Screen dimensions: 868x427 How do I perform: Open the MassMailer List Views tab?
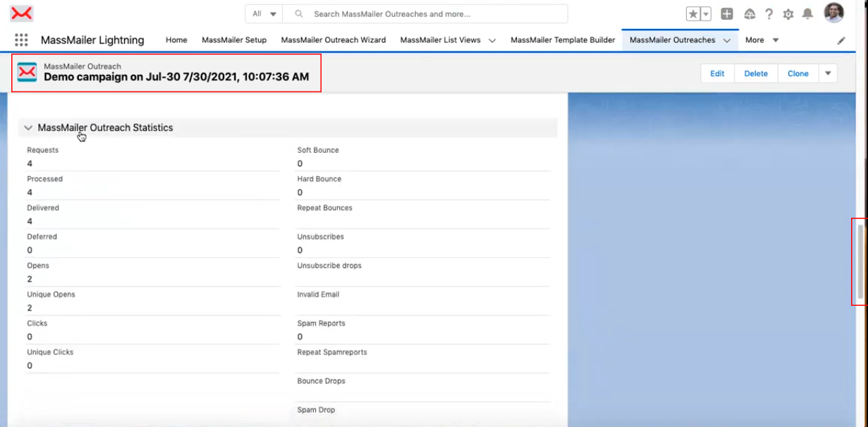click(x=441, y=40)
